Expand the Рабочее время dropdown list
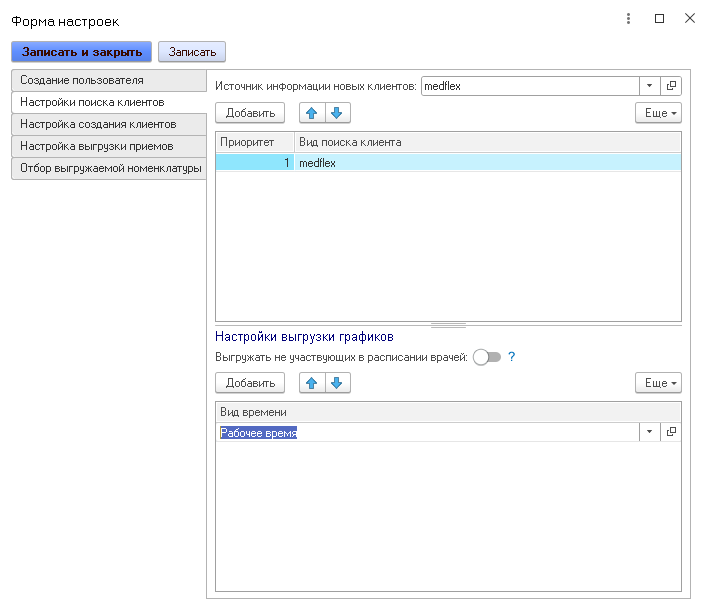This screenshot has height=611, width=709. (649, 432)
